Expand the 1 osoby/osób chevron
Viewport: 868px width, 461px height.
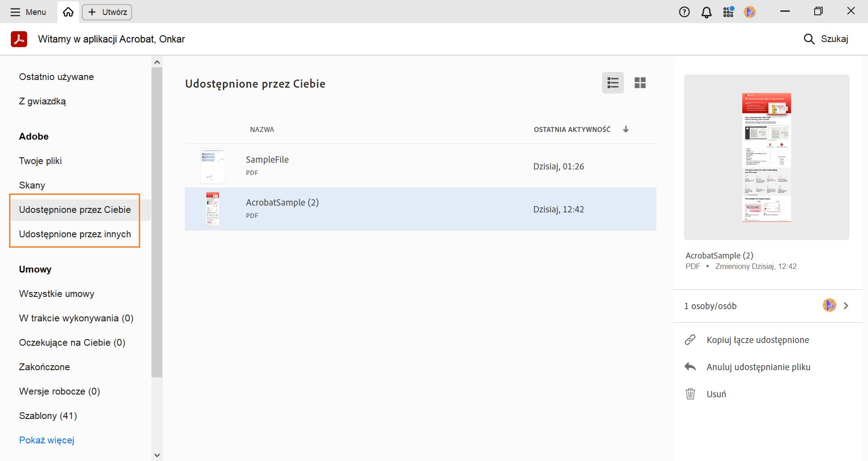coord(846,306)
